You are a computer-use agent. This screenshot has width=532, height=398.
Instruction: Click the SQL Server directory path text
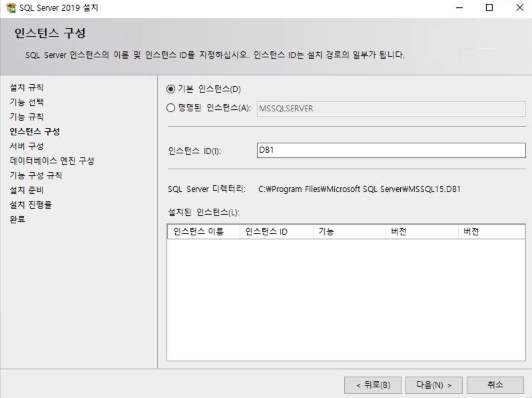[x=360, y=189]
